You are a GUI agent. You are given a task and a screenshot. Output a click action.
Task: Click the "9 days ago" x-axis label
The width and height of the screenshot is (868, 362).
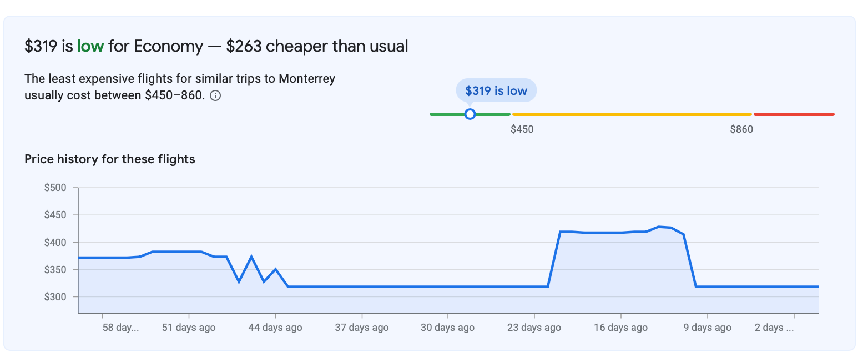708,328
